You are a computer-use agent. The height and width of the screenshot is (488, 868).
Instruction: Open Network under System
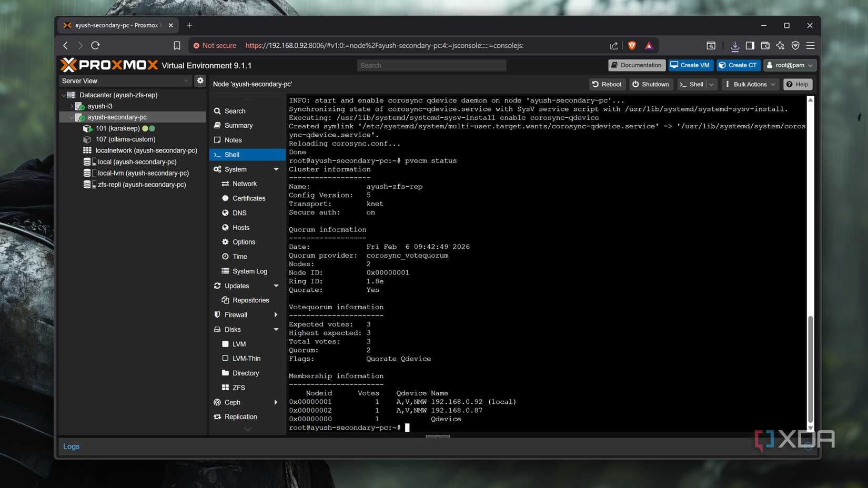247,184
